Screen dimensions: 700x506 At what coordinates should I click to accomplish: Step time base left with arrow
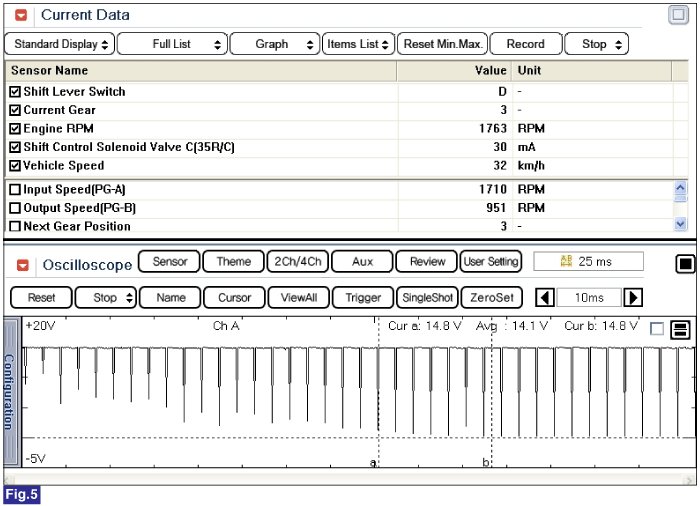(545, 297)
